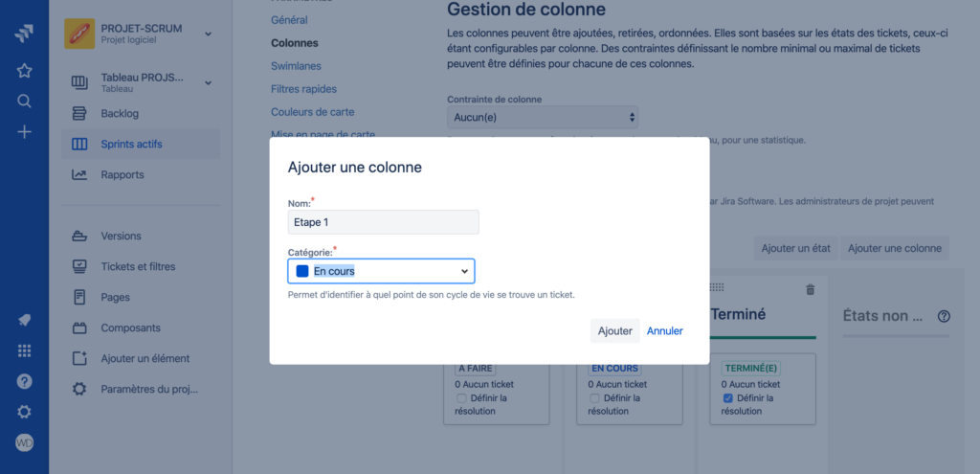Viewport: 980px width, 474px height.
Task: Open starred items via star icon
Action: point(25,70)
